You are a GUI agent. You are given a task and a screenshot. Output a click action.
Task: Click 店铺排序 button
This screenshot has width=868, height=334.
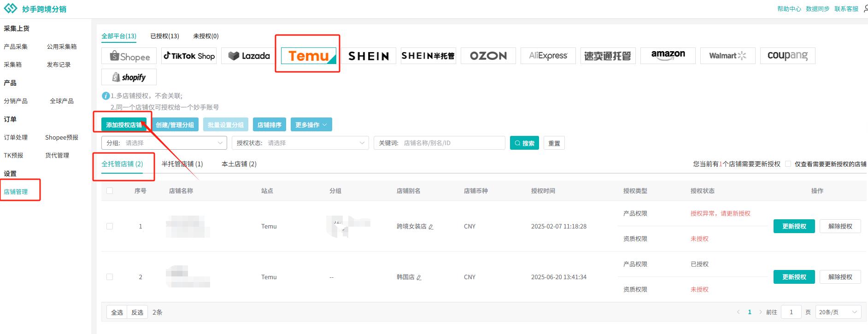click(x=270, y=125)
